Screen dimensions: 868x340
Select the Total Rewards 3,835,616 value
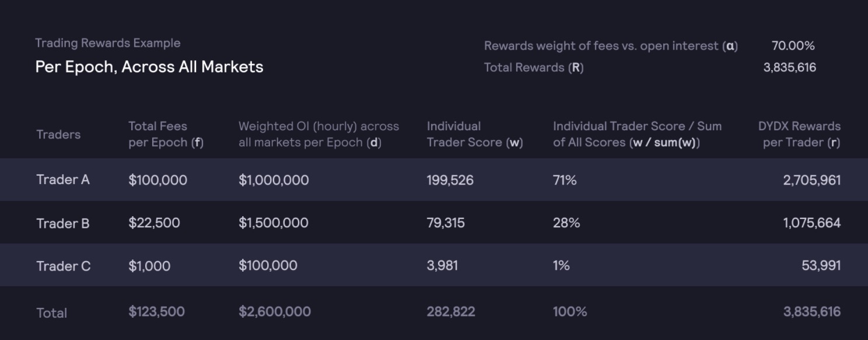click(790, 67)
